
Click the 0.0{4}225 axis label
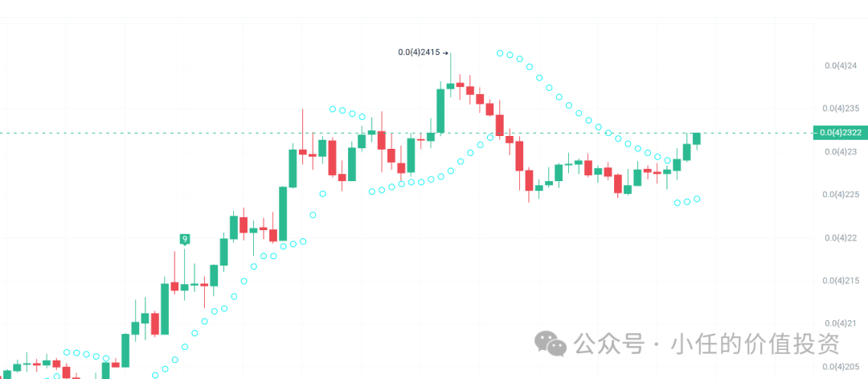click(x=842, y=194)
